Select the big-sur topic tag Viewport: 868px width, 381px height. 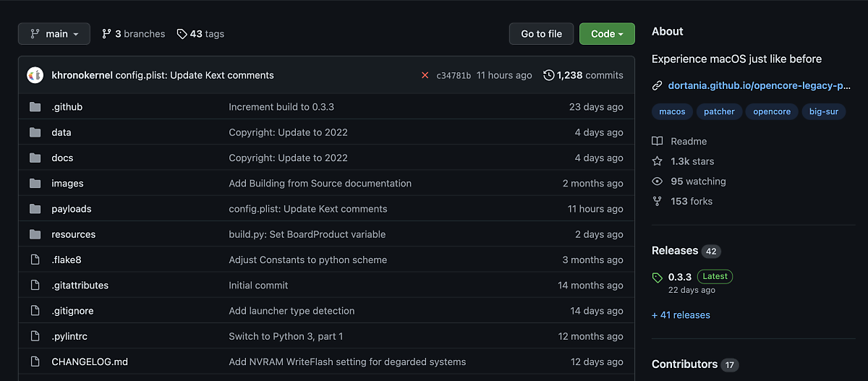[824, 111]
